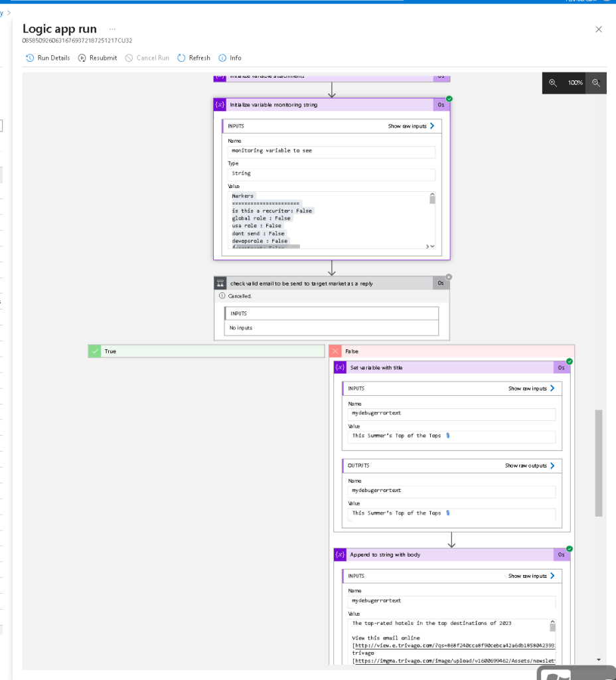616x680 pixels.
Task: Click the 'devopsrole : False' line
Action: coord(260,240)
